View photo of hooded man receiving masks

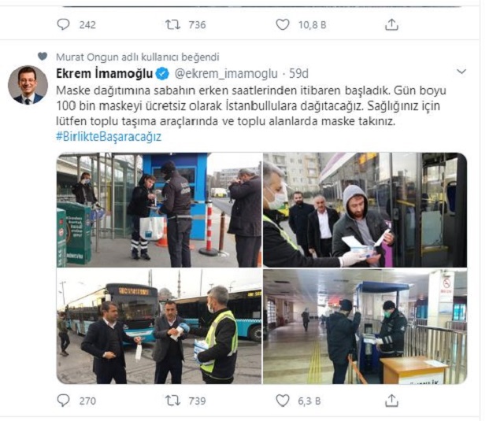tap(365, 210)
